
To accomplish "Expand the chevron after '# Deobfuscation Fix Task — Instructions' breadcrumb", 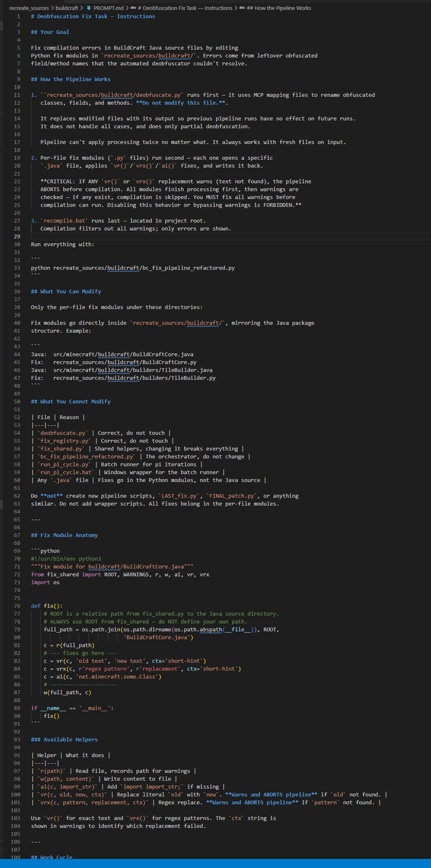I will point(236,8).
